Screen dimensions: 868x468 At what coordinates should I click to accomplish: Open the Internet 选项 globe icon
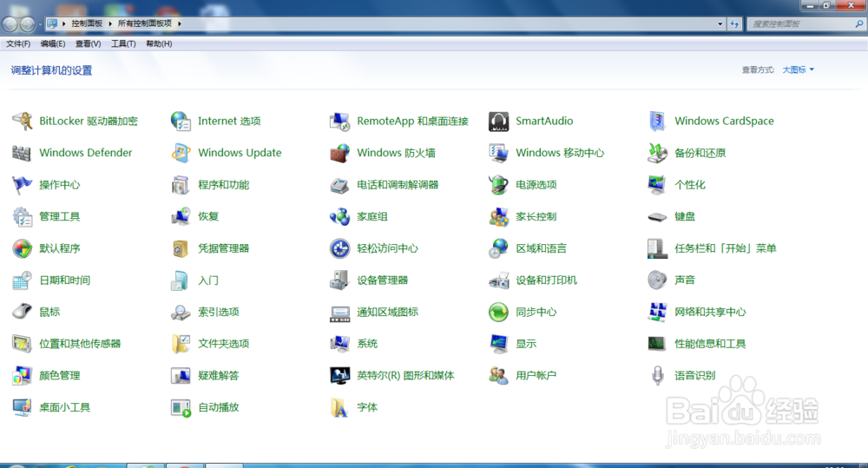tap(181, 121)
